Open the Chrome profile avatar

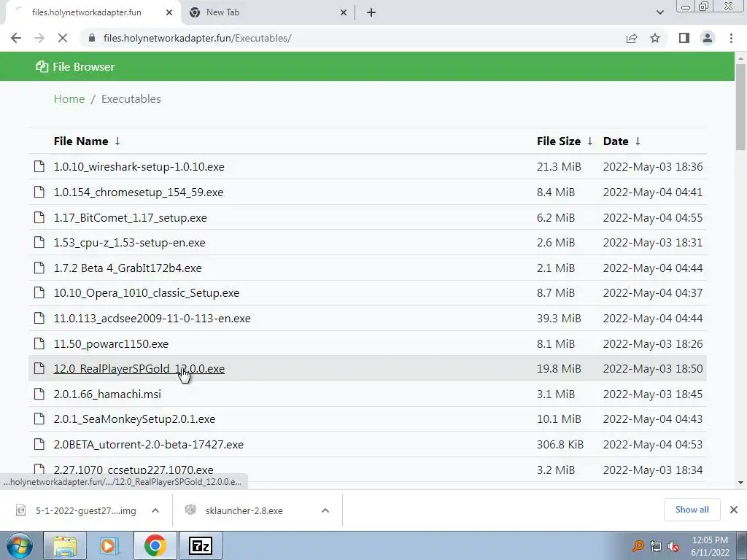[708, 38]
